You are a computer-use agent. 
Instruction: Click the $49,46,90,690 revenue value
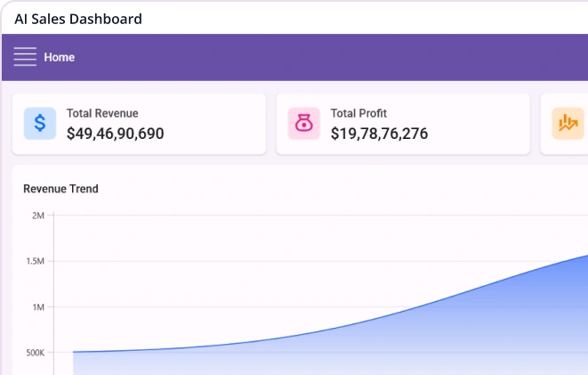pyautogui.click(x=115, y=134)
